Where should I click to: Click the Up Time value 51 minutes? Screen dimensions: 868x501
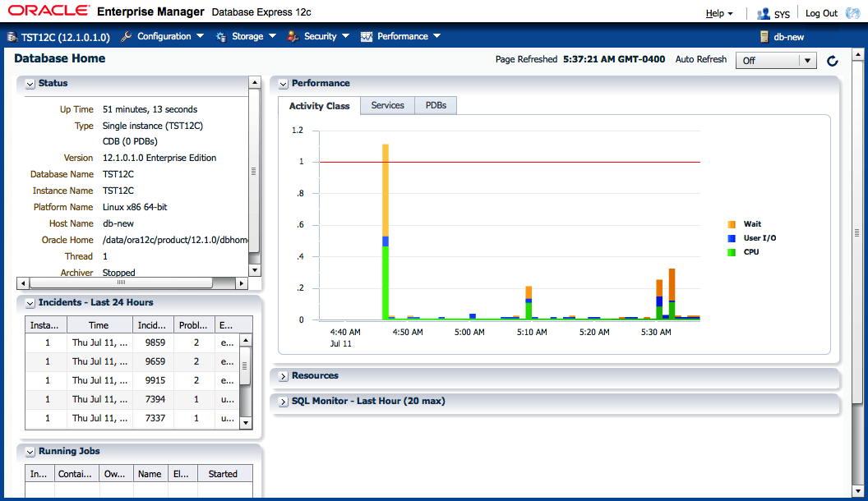[150, 109]
